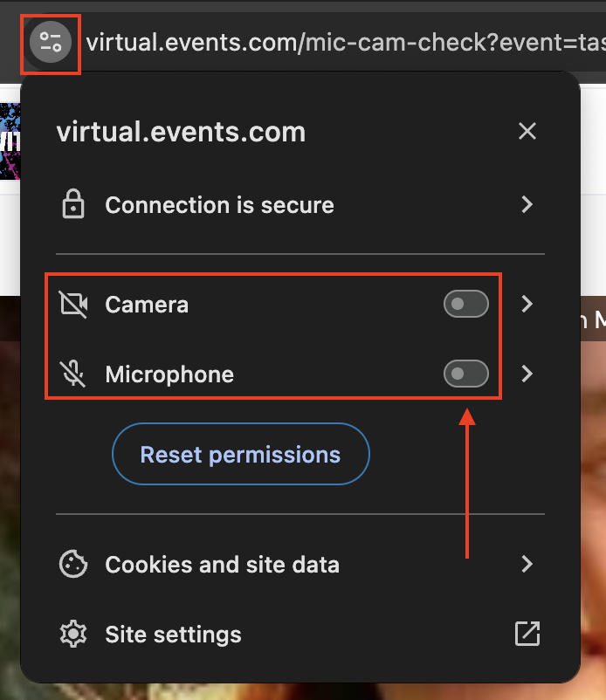Click the cookie icon
606x700 pixels.
click(x=73, y=565)
